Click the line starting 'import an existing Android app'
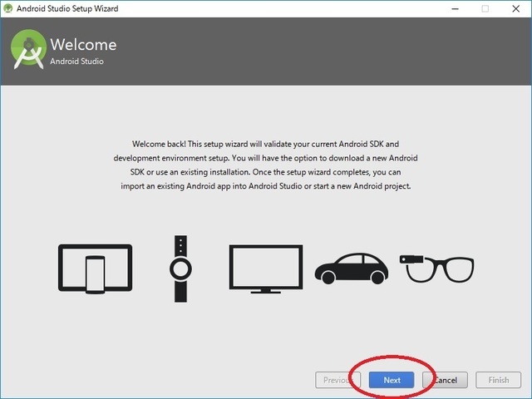 266,186
